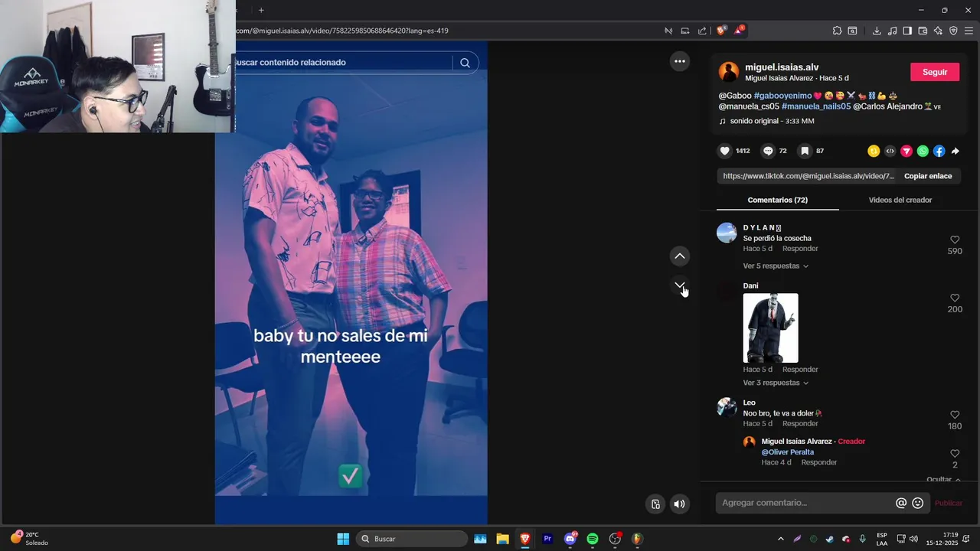This screenshot has width=980, height=551.
Task: Open Brave VPN shield icon
Action: point(953,31)
